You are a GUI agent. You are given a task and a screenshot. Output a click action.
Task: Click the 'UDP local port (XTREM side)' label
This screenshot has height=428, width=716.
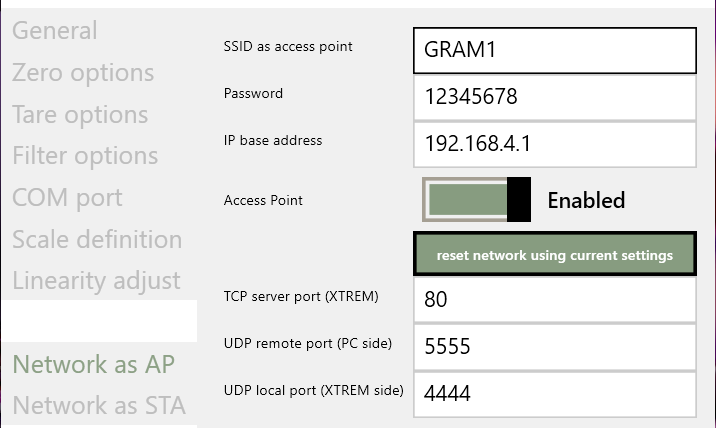pyautogui.click(x=314, y=391)
